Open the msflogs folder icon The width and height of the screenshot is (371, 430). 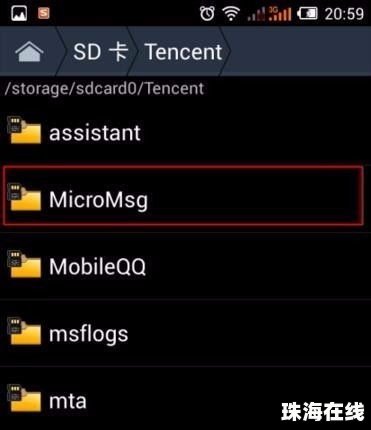click(24, 331)
